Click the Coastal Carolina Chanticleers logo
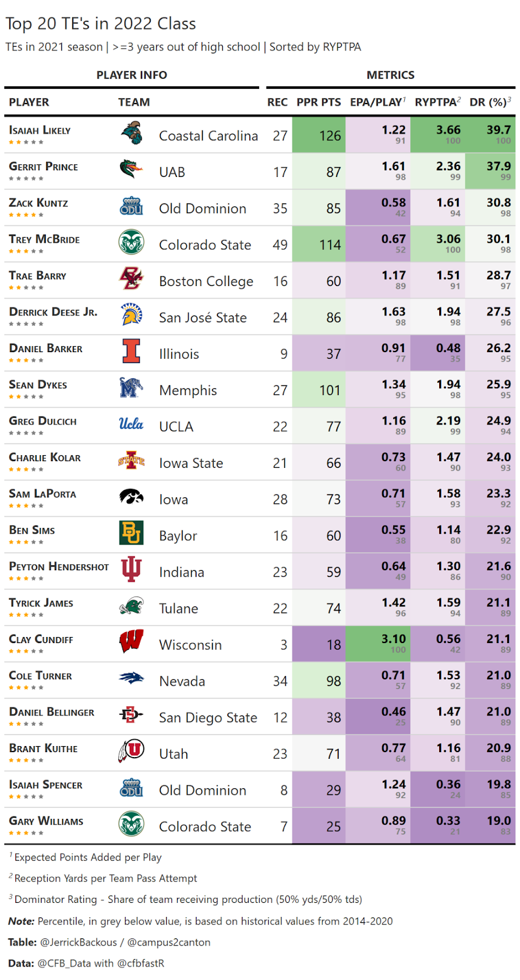Screen dimensions: 520x980 tap(131, 133)
